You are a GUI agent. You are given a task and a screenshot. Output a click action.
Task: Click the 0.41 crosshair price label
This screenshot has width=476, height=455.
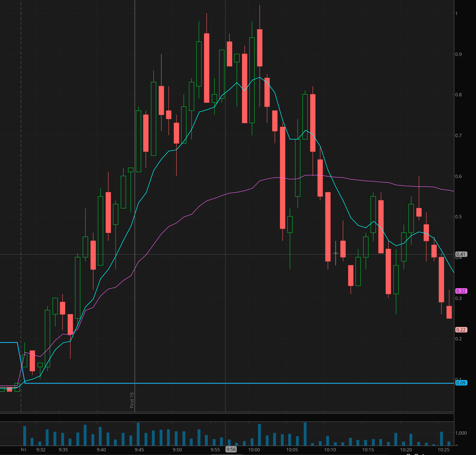[x=461, y=254]
